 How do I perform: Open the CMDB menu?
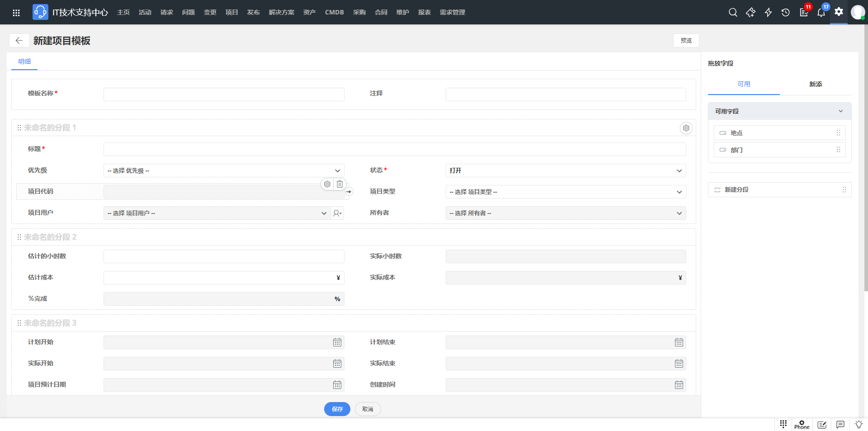point(335,12)
